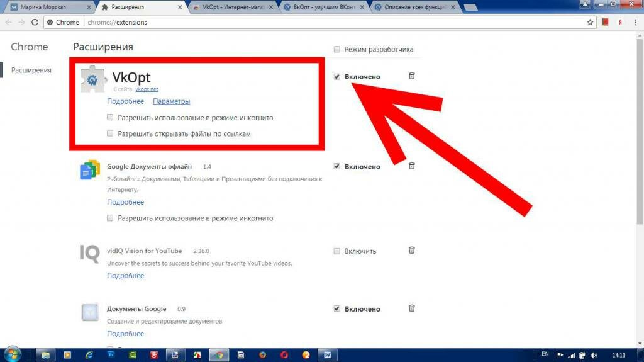Viewport: 644px width, 362px height.
Task: Click the vidIQ Vision for YouTube title
Action: 144,251
